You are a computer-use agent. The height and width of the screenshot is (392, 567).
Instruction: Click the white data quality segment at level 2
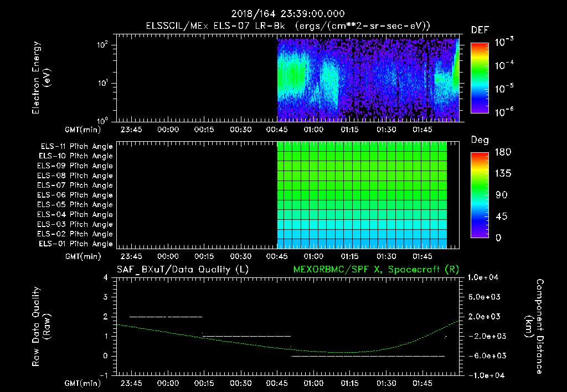click(x=166, y=317)
